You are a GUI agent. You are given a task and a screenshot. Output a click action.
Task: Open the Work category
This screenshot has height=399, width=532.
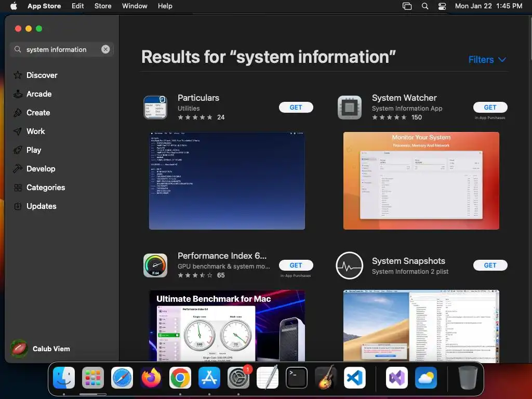(29, 131)
